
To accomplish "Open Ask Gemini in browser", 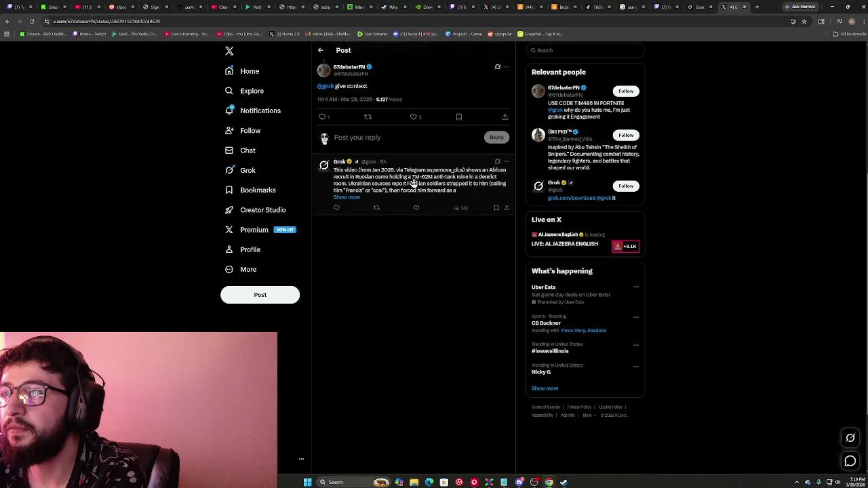I will [x=800, y=7].
